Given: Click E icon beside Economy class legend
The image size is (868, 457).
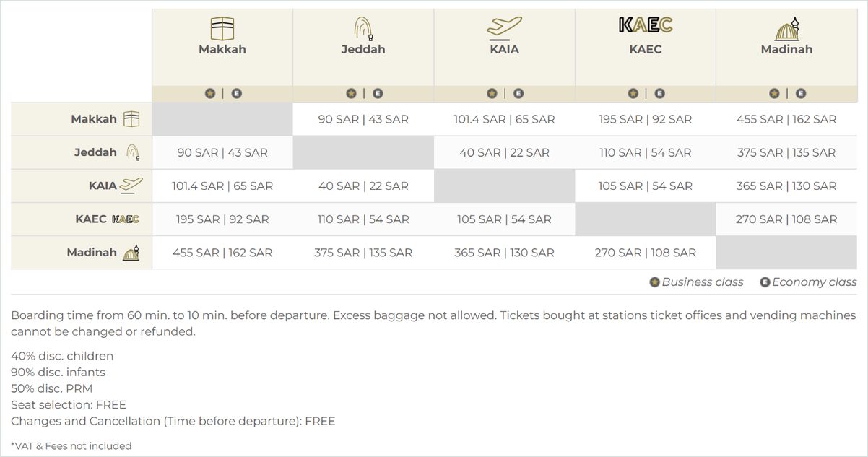Looking at the screenshot, I should point(765,282).
